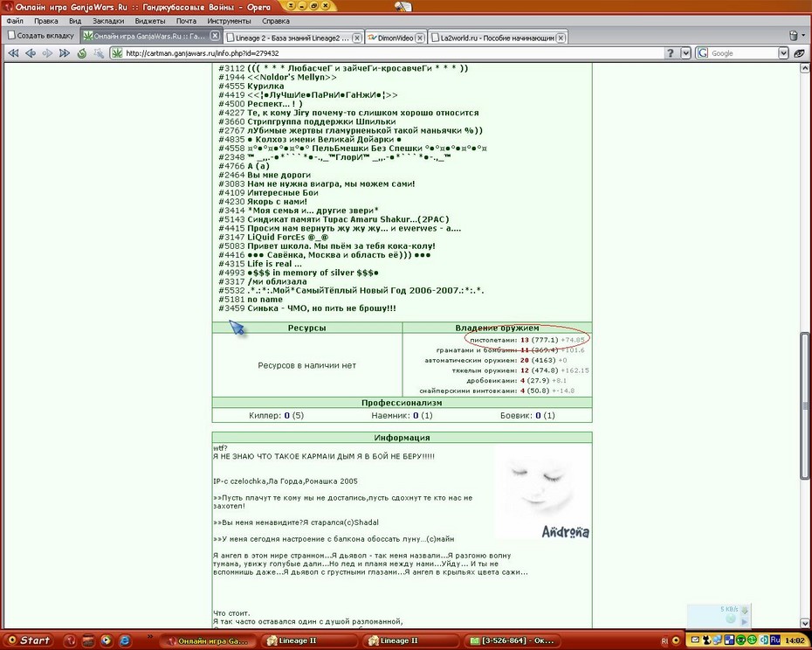Click the Создать вкладку new tab button

pyautogui.click(x=41, y=36)
